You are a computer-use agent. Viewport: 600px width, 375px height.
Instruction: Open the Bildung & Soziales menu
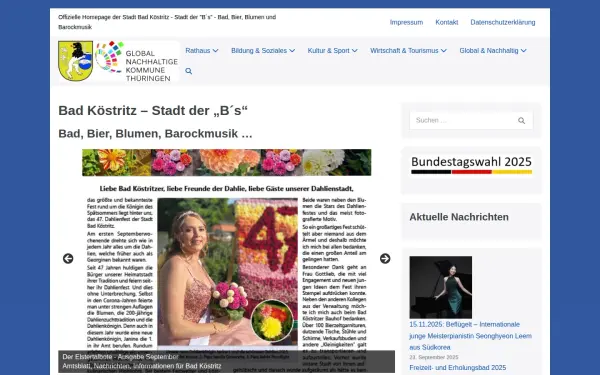(x=259, y=51)
